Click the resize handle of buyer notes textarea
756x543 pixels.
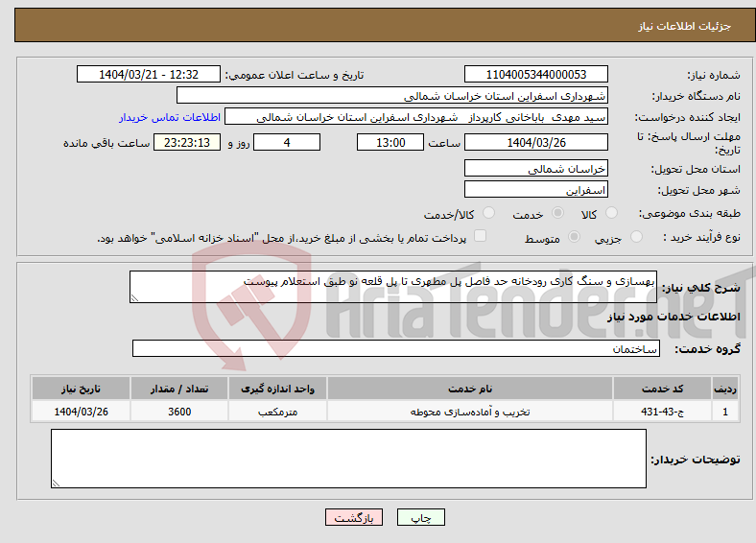(56, 484)
